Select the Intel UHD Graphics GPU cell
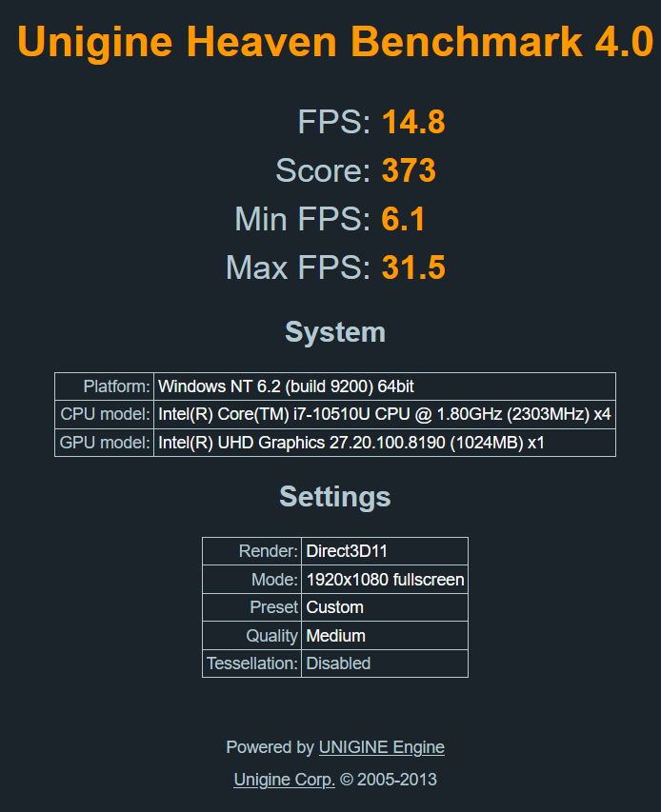The image size is (661, 812). [x=351, y=443]
